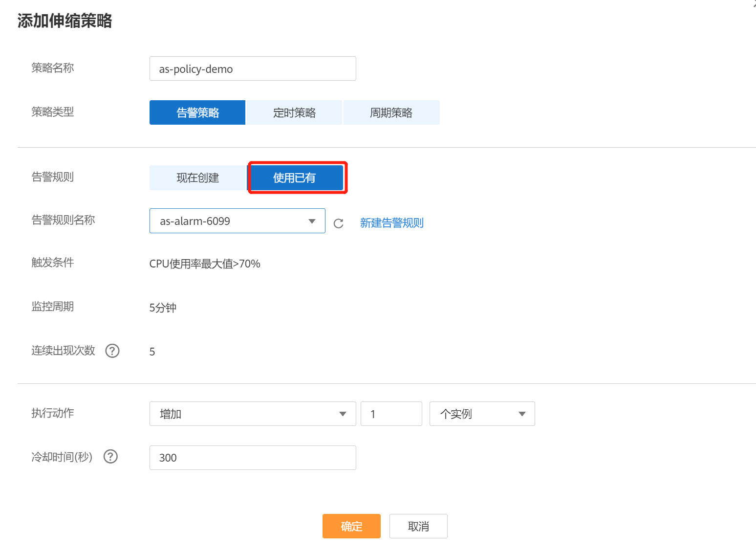Click the 触发条件 label
This screenshot has width=756, height=555.
[53, 263]
